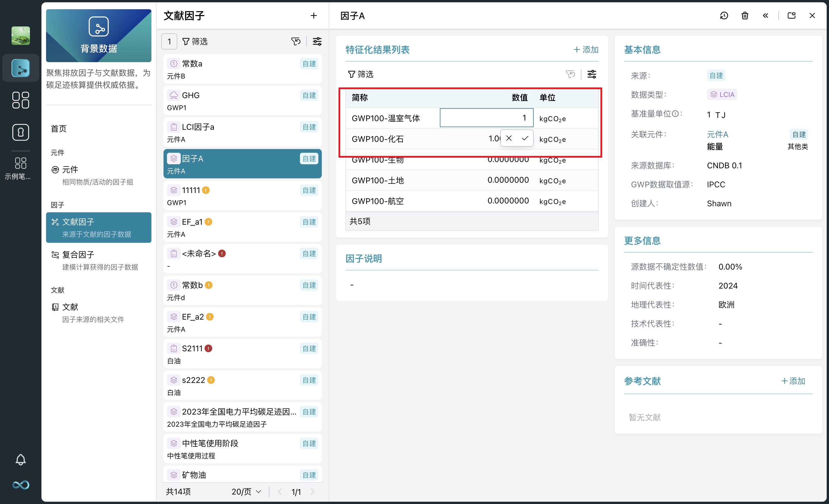The image size is (829, 504).
Task: Open the 20/页 page size dropdown
Action: coord(246,492)
